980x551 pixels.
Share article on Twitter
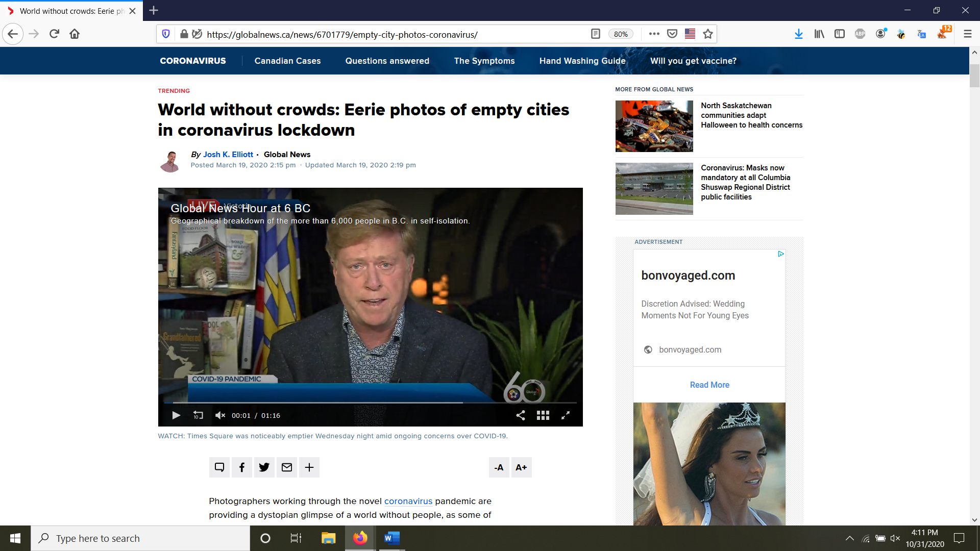click(264, 467)
